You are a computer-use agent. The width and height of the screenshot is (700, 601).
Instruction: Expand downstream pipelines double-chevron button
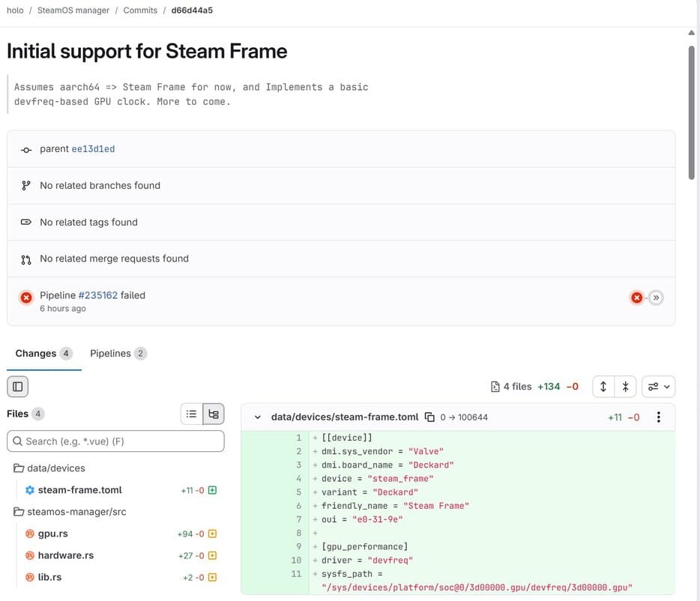[656, 298]
